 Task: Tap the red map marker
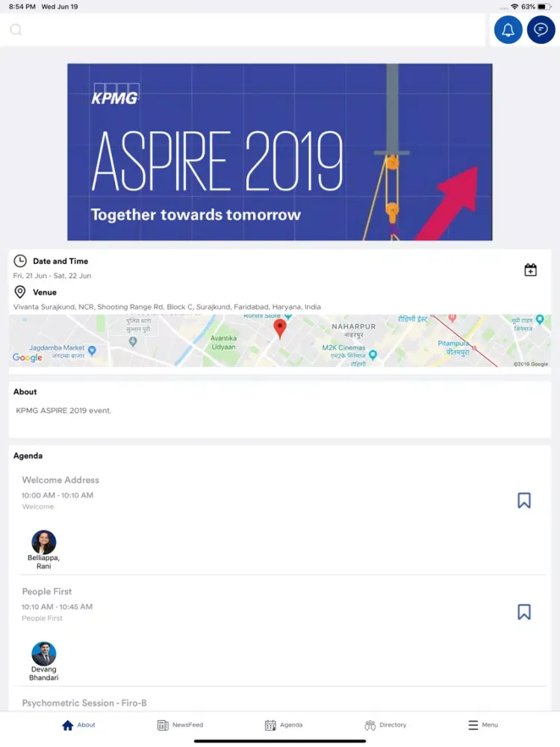[280, 329]
